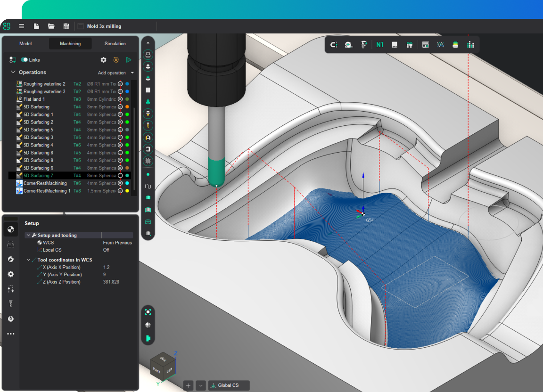Screen dimensions: 543x392
Task: Click the caliper measure icon
Action: coord(364,45)
